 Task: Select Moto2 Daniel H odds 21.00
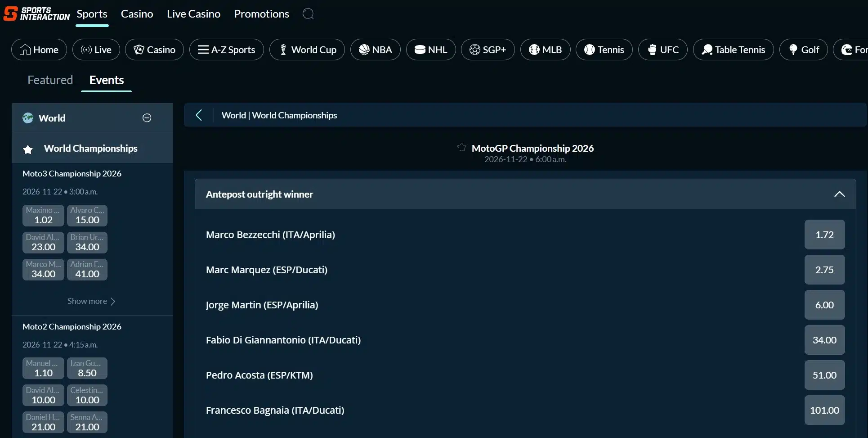[x=43, y=423]
